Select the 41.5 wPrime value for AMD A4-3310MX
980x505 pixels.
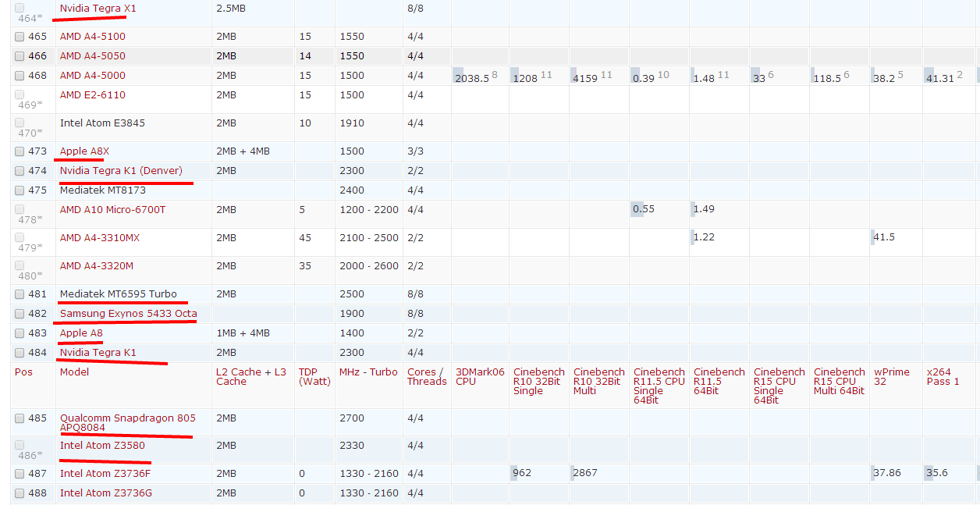884,237
